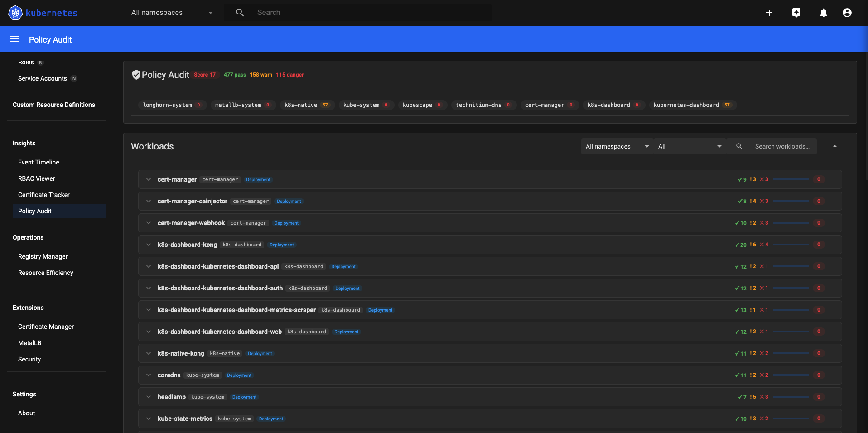Expand the k8s-dashboard-kubernetes-dashboard-web row
The image size is (868, 433).
149,332
